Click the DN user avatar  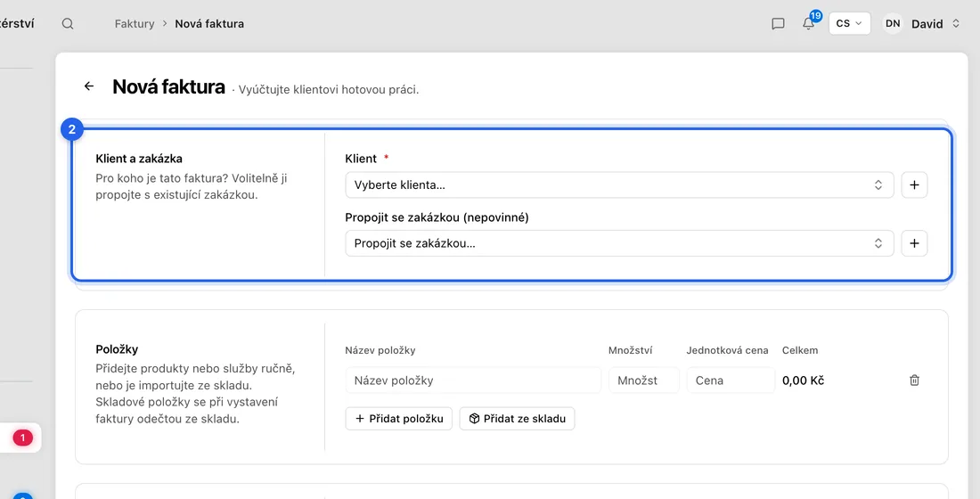click(893, 24)
